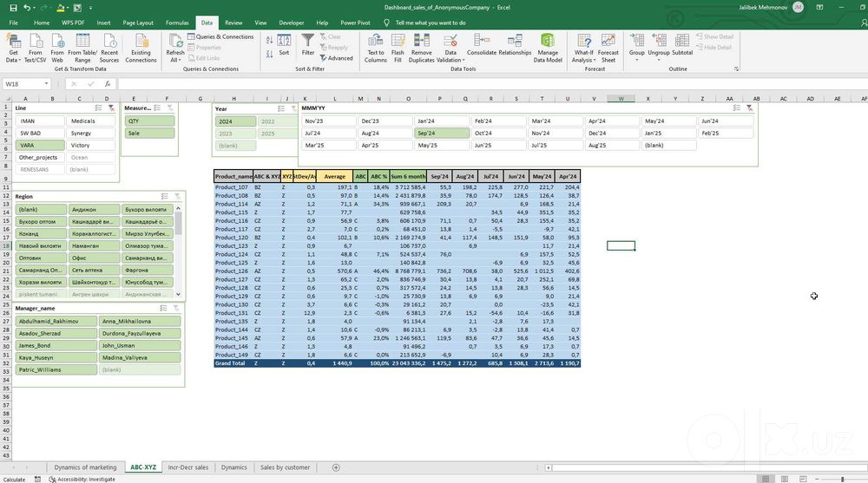Adjust the zoom slider in status bar
868x483 pixels.
point(842,480)
